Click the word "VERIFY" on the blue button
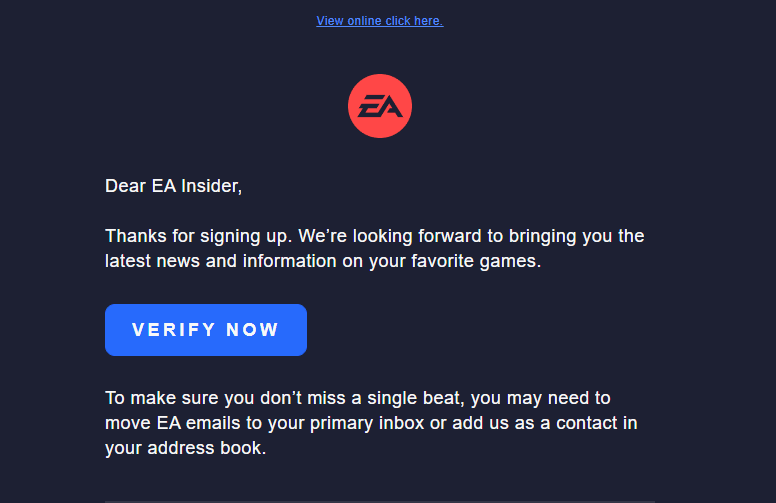Screen dimensions: 776x503 [174, 330]
